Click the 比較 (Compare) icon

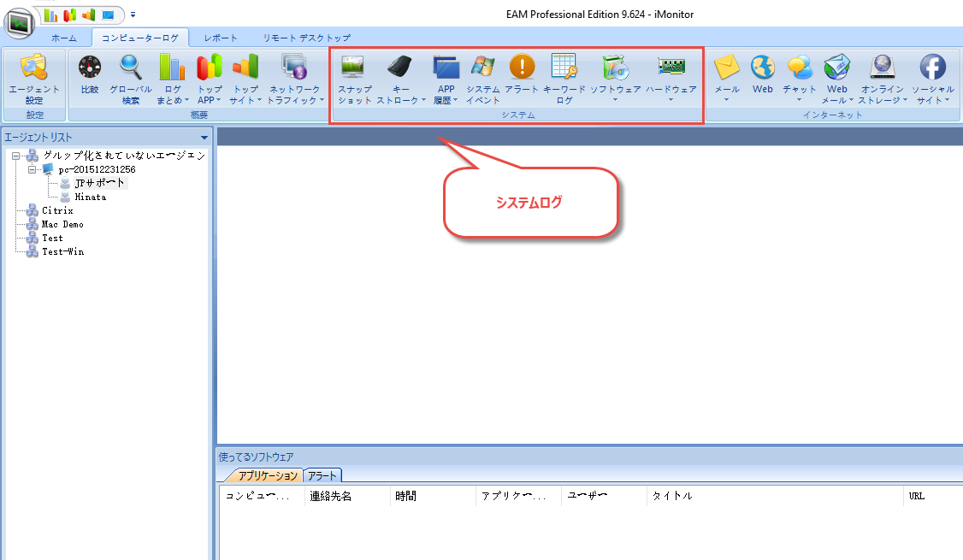coord(89,68)
